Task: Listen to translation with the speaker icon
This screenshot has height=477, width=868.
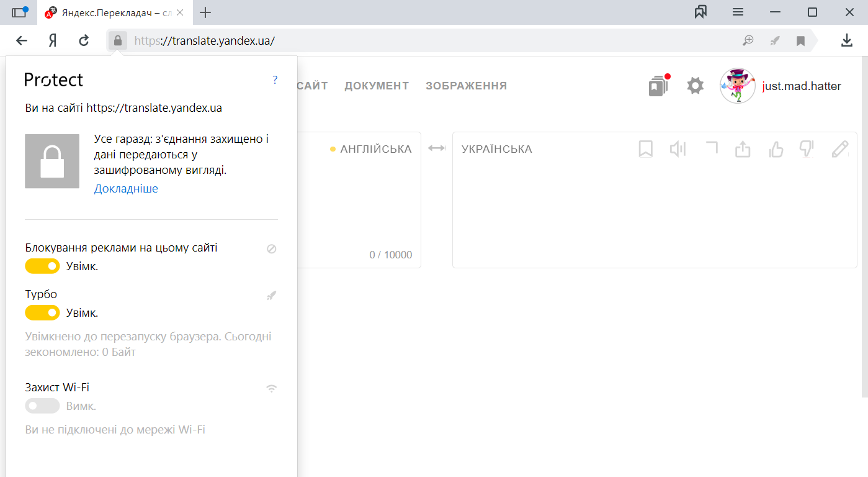Action: click(678, 149)
